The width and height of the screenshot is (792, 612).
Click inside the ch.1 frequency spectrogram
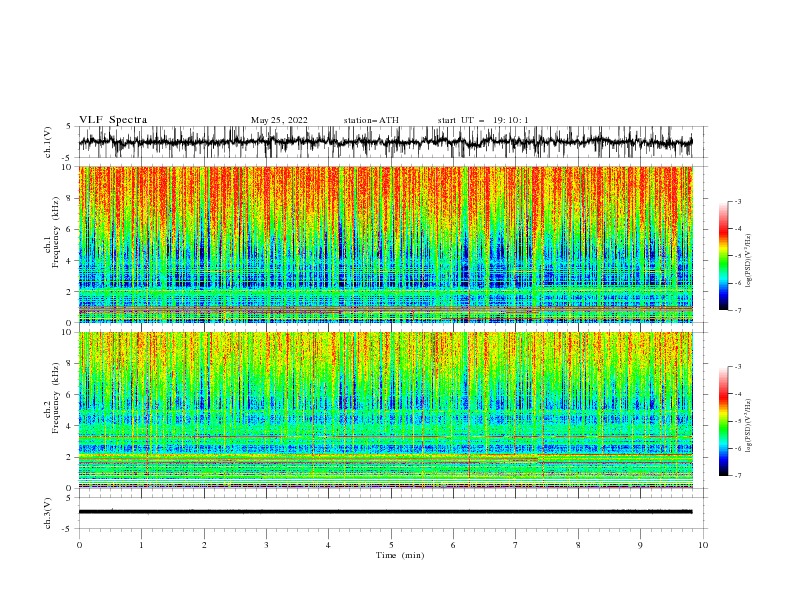click(385, 244)
